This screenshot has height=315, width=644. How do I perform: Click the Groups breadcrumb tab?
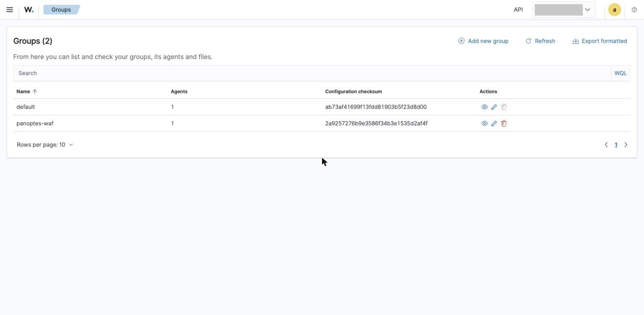point(61,9)
